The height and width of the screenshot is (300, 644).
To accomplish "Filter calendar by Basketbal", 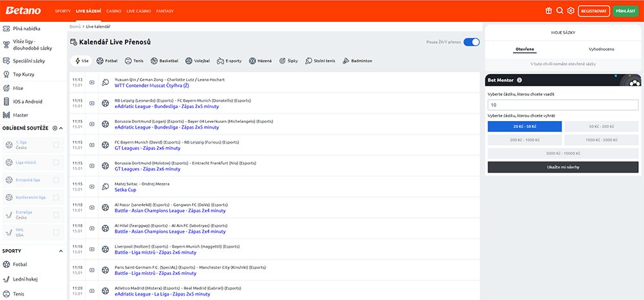I will (164, 61).
